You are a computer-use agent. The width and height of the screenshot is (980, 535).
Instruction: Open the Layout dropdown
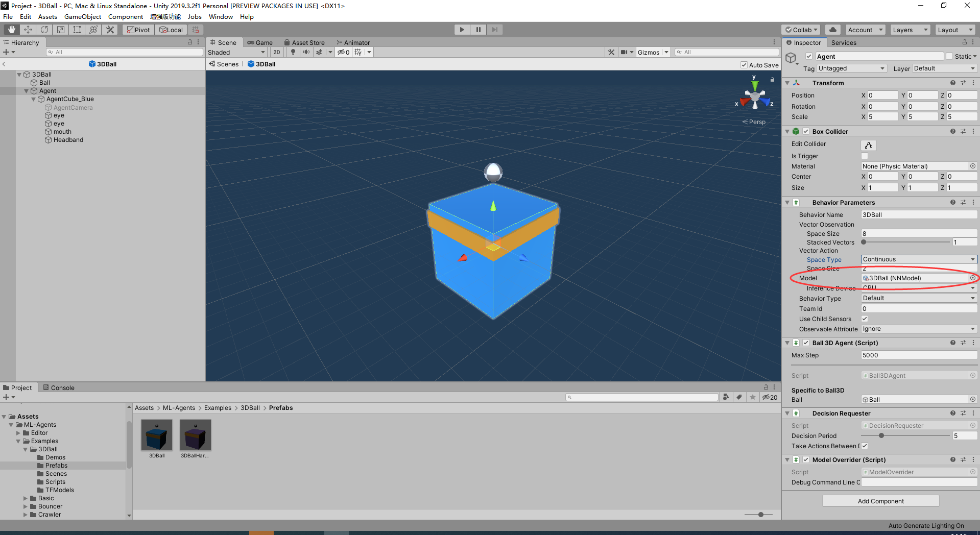(954, 29)
